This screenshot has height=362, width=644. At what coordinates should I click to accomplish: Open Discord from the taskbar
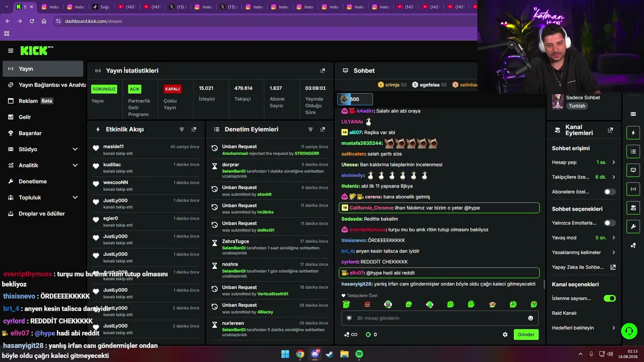pyautogui.click(x=315, y=354)
